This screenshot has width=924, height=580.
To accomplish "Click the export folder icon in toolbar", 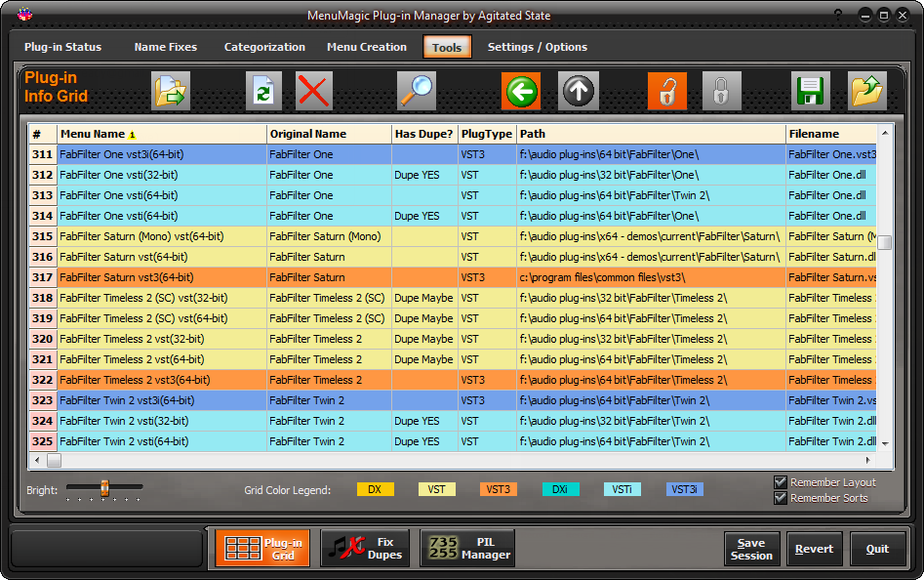I will [x=171, y=91].
